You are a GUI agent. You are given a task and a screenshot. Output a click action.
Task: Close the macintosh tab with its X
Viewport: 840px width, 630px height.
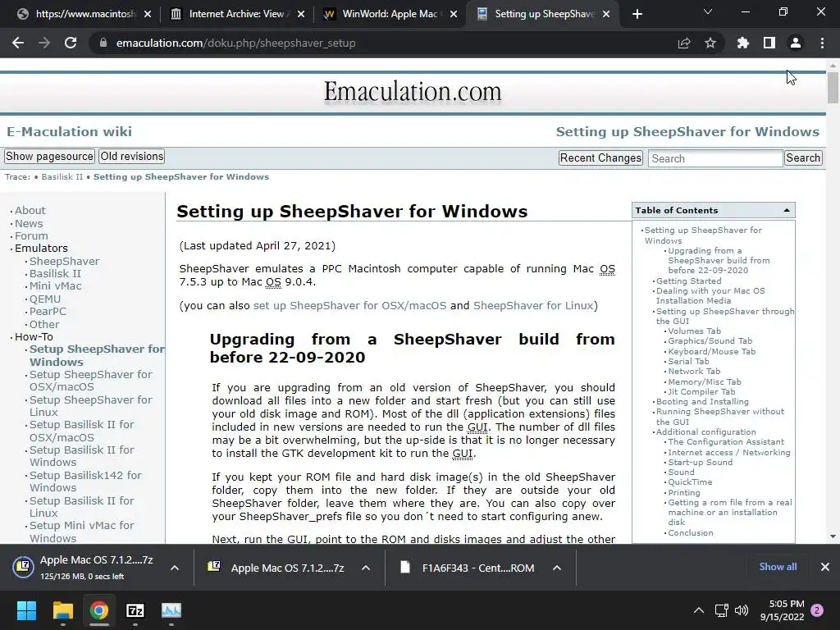(148, 14)
